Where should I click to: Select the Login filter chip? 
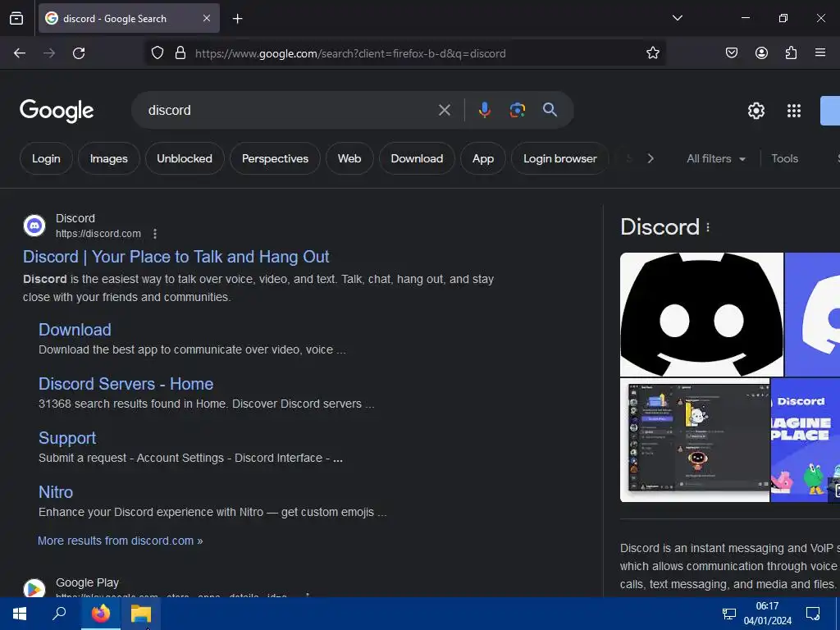point(46,158)
